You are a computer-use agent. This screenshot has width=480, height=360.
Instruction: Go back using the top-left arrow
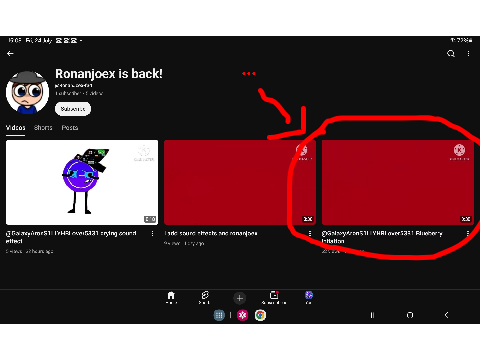[10, 53]
